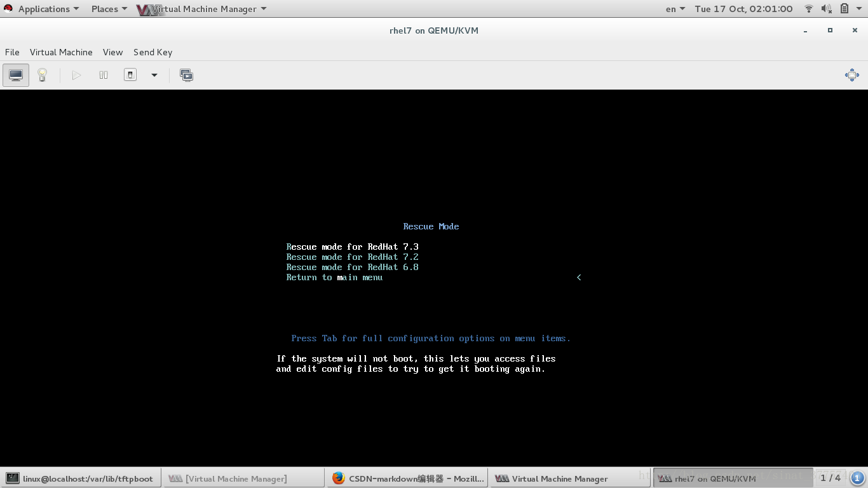Click the Wi-Fi network status icon
Image resolution: width=868 pixels, height=488 pixels.
click(x=809, y=9)
